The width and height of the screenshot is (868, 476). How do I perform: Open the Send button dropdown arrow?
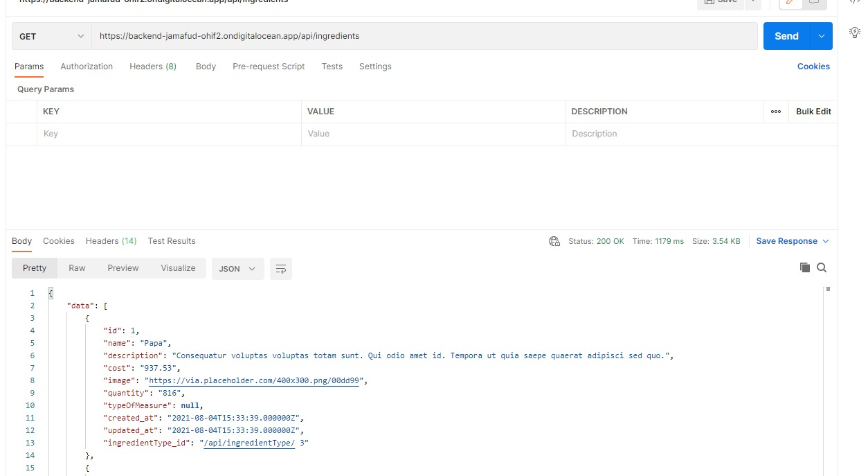click(x=822, y=35)
